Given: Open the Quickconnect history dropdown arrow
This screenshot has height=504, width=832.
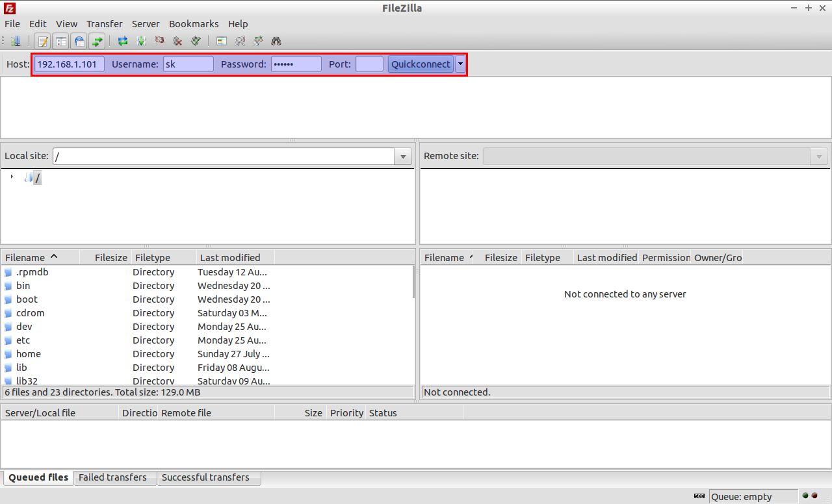Looking at the screenshot, I should [461, 64].
